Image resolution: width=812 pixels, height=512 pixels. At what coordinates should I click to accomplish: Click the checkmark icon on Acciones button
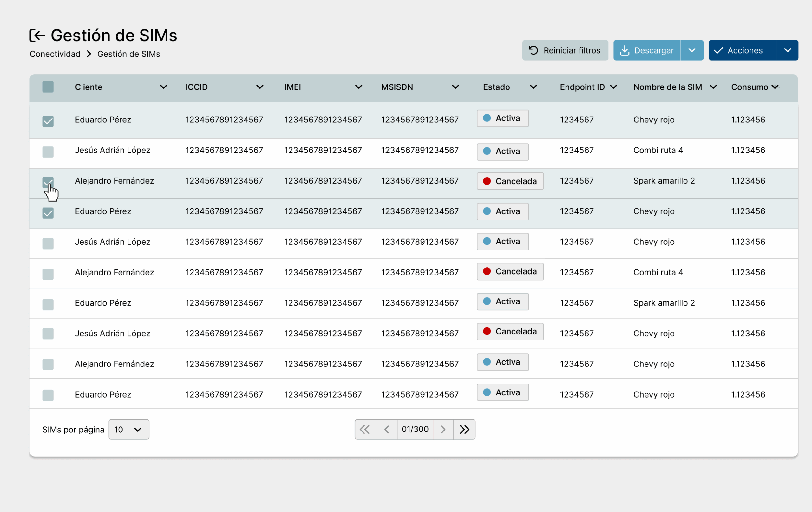click(x=718, y=50)
